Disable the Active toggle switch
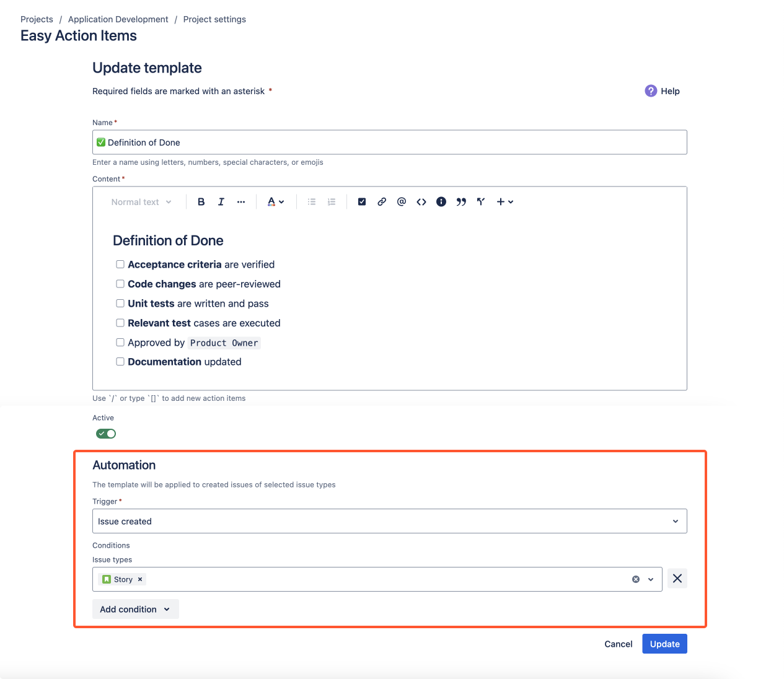The image size is (784, 679). tap(106, 434)
